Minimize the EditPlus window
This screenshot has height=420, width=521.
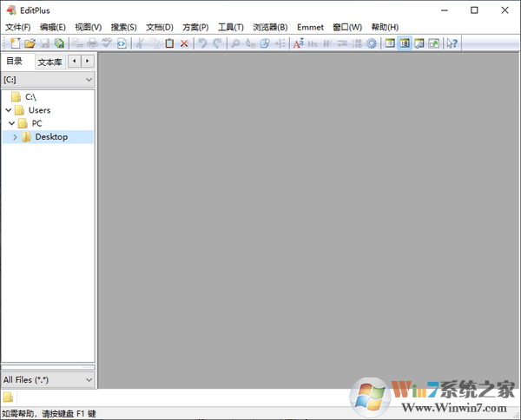pos(445,10)
